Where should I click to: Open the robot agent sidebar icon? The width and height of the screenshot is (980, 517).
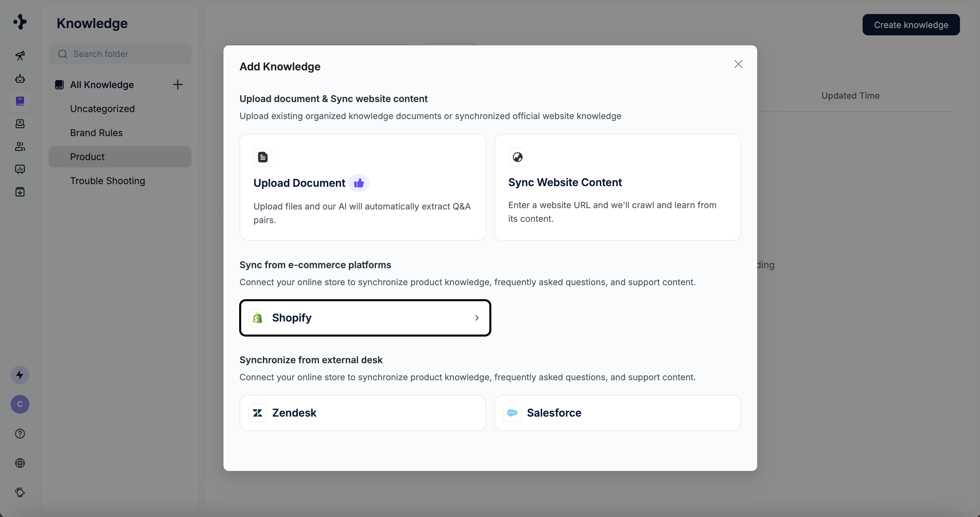click(x=20, y=78)
